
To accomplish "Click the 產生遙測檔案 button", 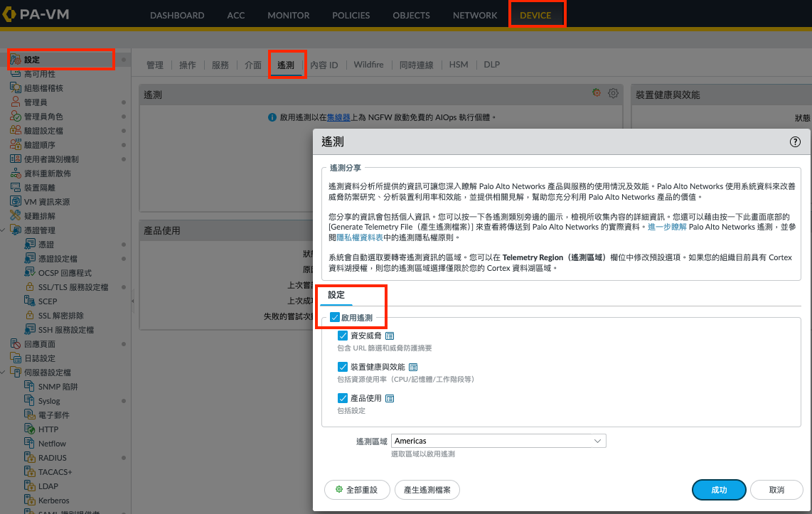I will coord(427,490).
